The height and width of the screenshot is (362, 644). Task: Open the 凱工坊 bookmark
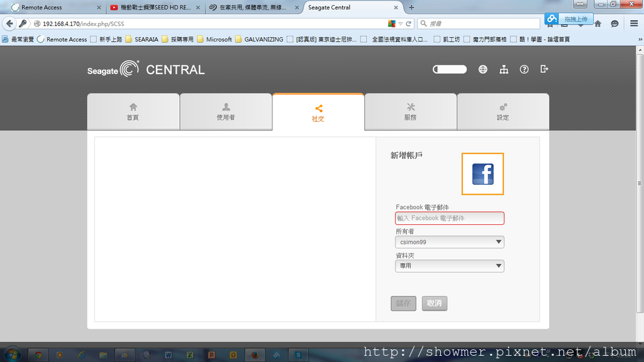tap(447, 40)
